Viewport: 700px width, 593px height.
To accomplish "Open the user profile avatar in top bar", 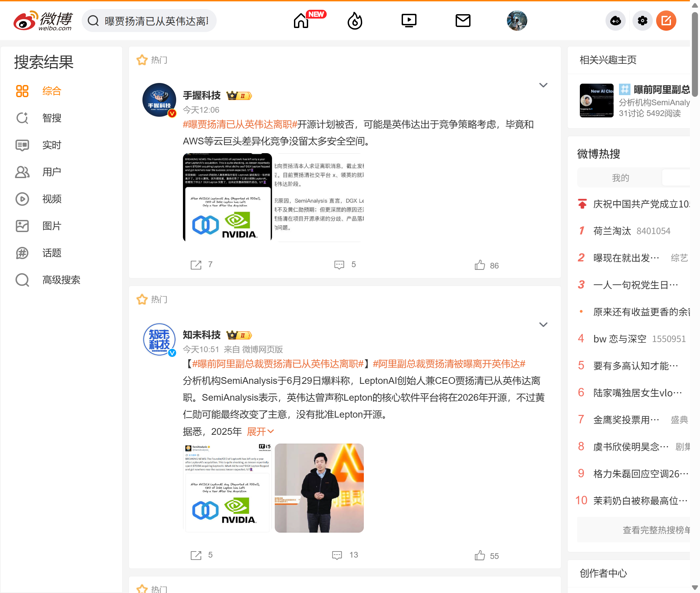I will click(x=517, y=21).
